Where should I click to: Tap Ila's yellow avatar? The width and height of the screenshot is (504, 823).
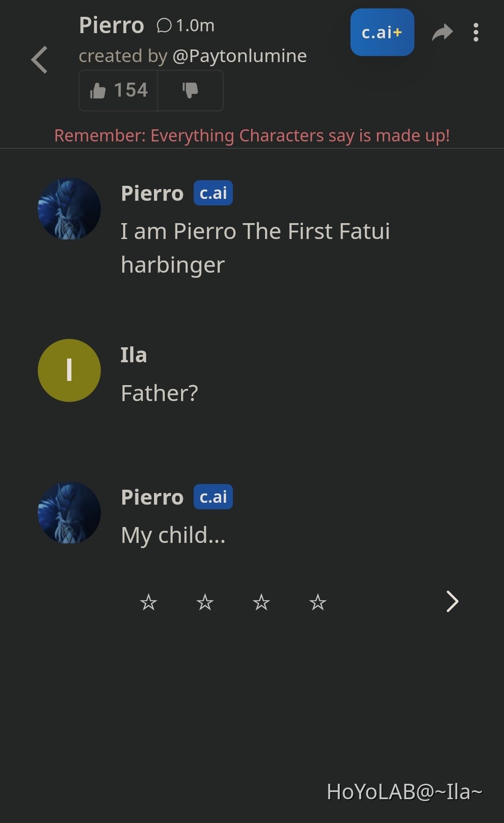[x=69, y=370]
